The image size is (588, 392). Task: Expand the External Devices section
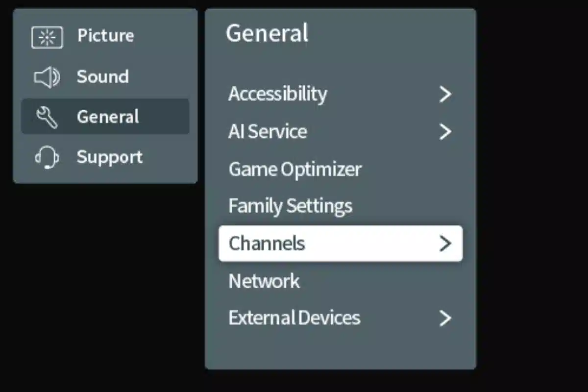coord(294,318)
